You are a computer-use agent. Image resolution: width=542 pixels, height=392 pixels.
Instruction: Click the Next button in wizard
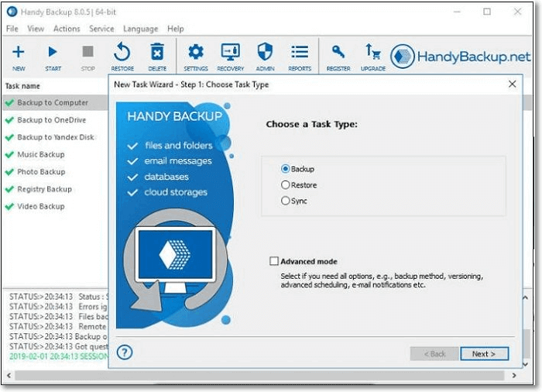click(x=484, y=353)
